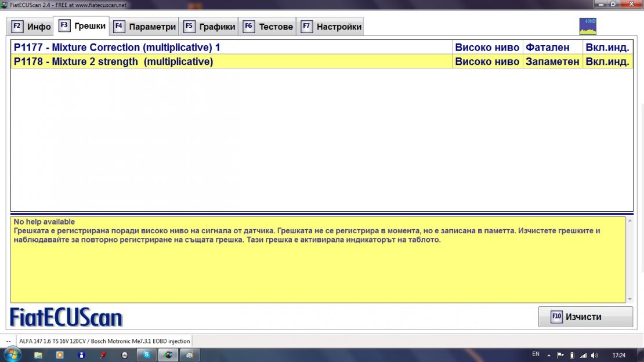
Task: Click the data transfer graph icon
Action: 588,26
